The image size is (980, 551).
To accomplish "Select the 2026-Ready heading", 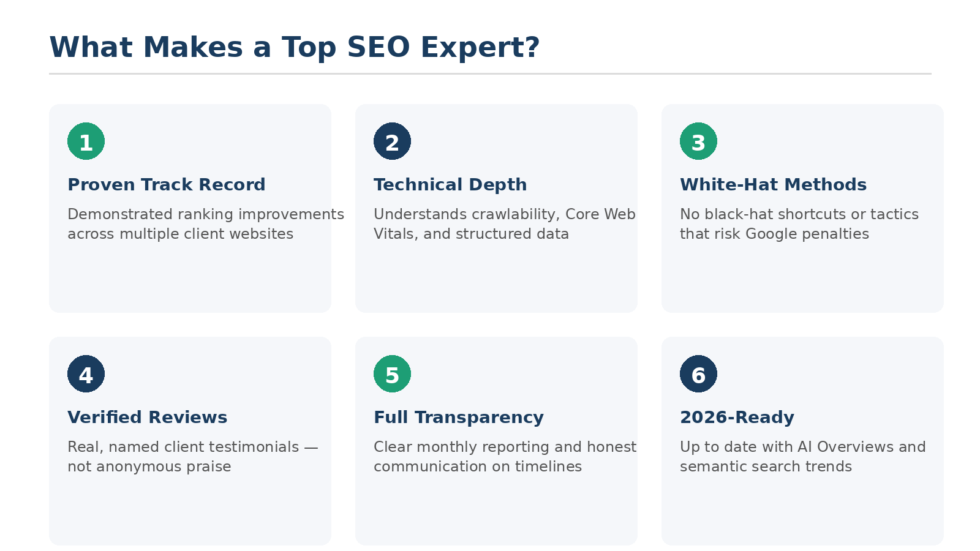I will click(737, 418).
